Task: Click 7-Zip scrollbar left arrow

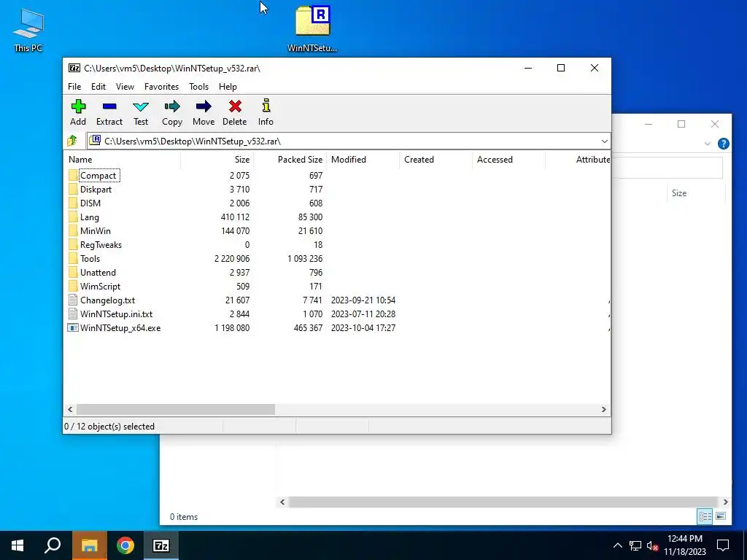Action: 71,409
